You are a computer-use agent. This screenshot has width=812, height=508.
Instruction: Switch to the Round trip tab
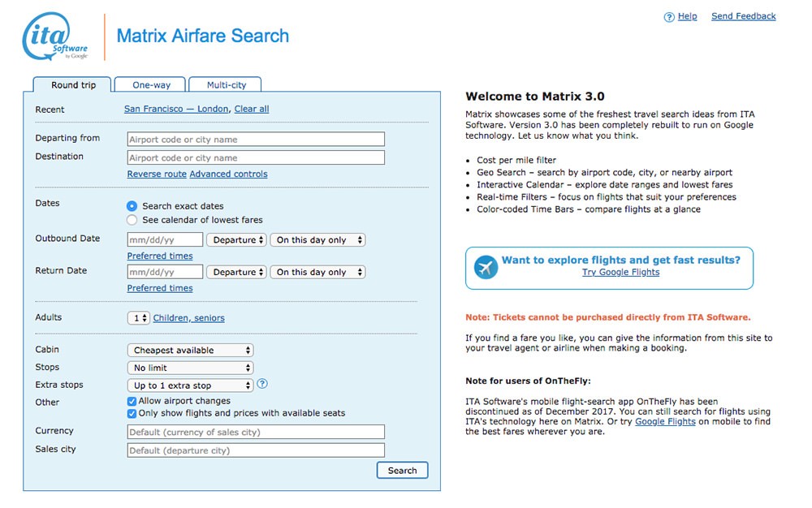[72, 85]
